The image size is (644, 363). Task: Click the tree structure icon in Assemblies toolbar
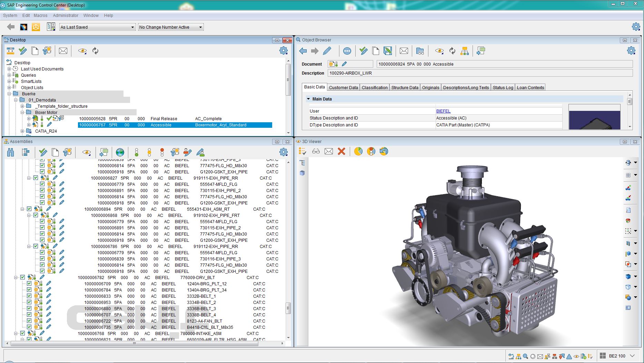pos(26,152)
